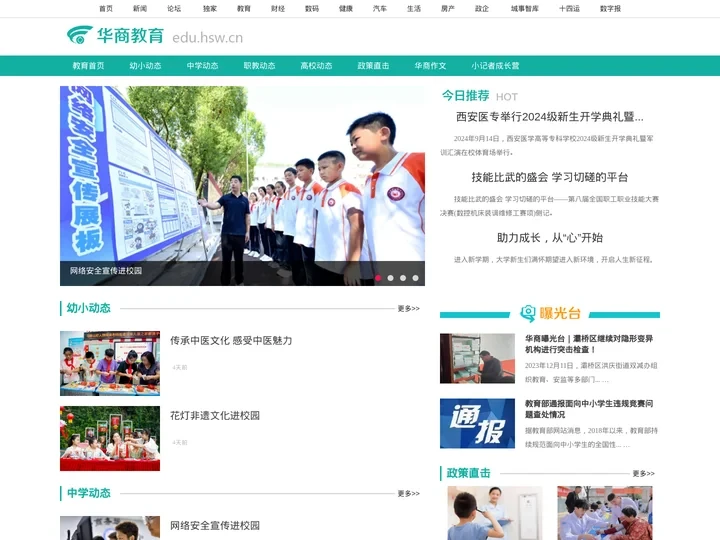Open the 灞桥区 曝光台 article thumbnail

click(477, 359)
